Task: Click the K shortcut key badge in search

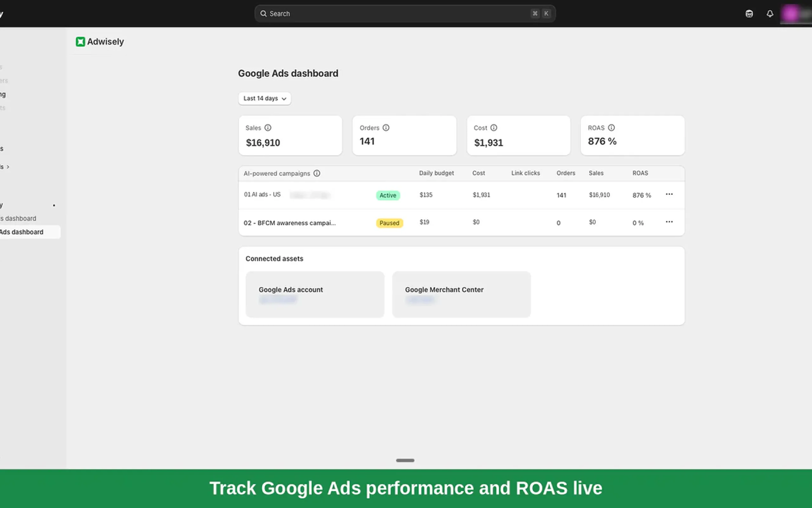Action: [x=546, y=13]
